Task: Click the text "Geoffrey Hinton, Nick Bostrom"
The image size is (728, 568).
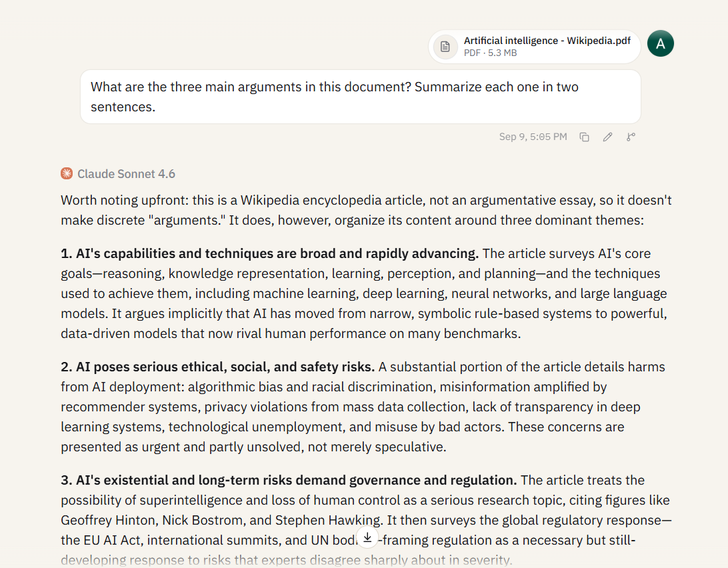Action: tap(153, 520)
